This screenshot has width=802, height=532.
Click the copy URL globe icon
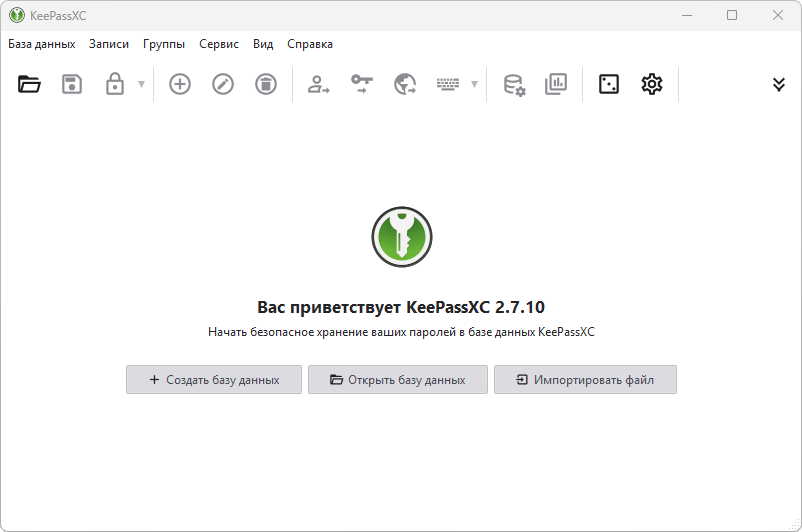click(x=404, y=84)
